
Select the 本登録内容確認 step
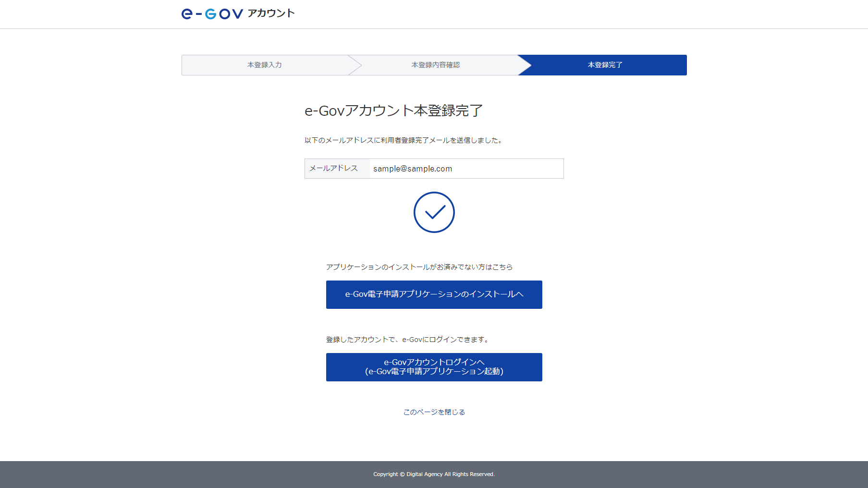point(436,65)
